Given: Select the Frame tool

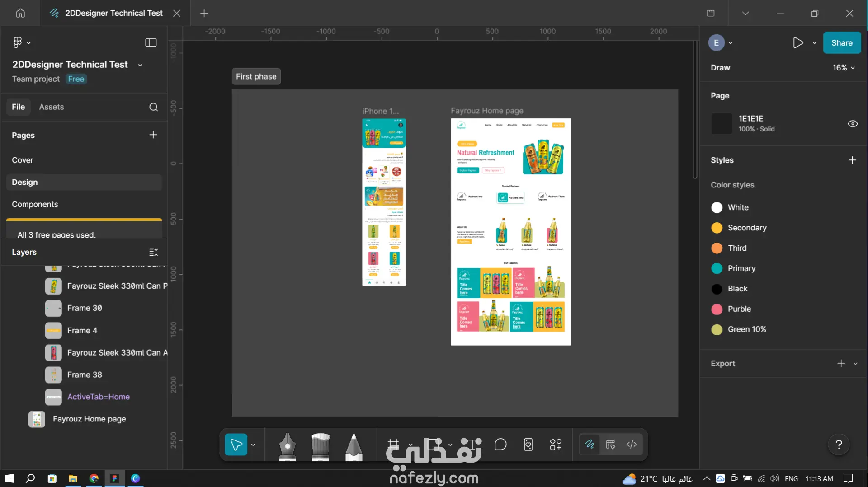Looking at the screenshot, I should (393, 445).
